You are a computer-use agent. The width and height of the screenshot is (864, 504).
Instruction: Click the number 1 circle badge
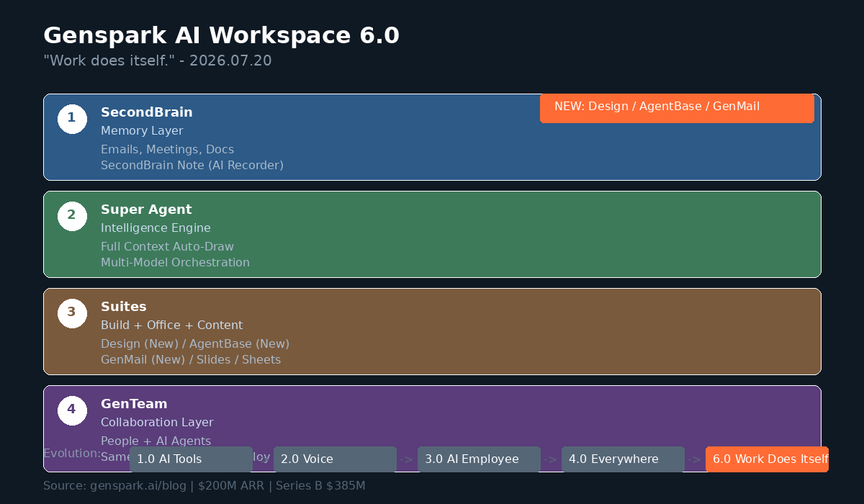(x=72, y=119)
